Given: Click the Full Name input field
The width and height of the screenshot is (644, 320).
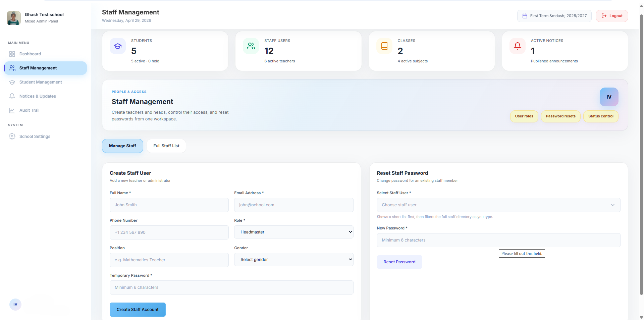Looking at the screenshot, I should [169, 205].
